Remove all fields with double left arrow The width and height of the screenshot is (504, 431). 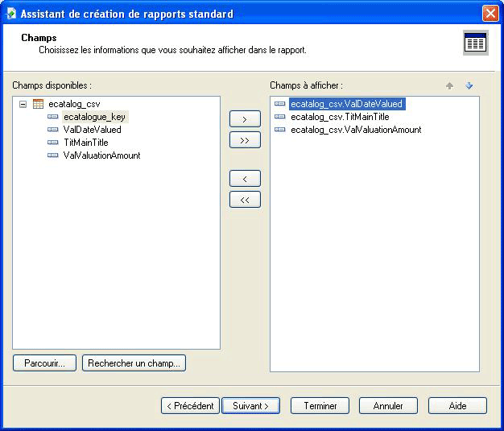[x=245, y=200]
